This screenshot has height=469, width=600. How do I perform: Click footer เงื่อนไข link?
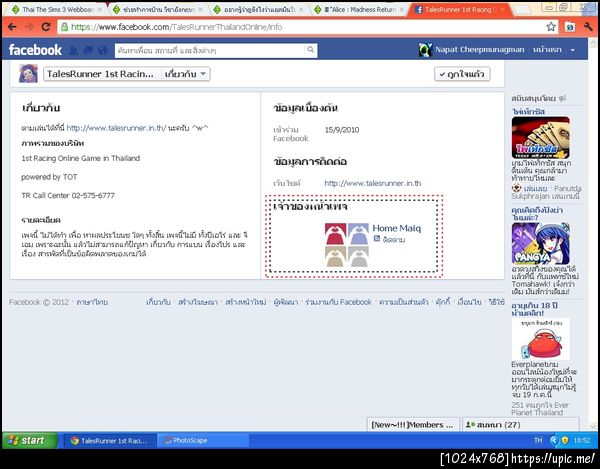[x=469, y=302]
